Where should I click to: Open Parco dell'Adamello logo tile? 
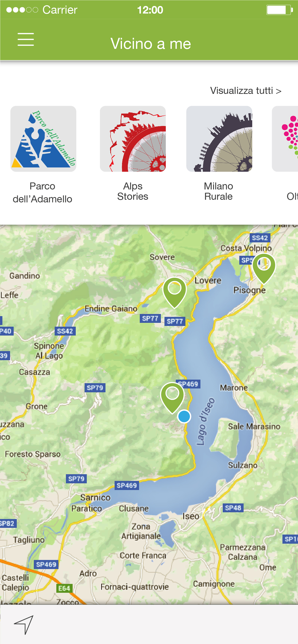pos(43,139)
